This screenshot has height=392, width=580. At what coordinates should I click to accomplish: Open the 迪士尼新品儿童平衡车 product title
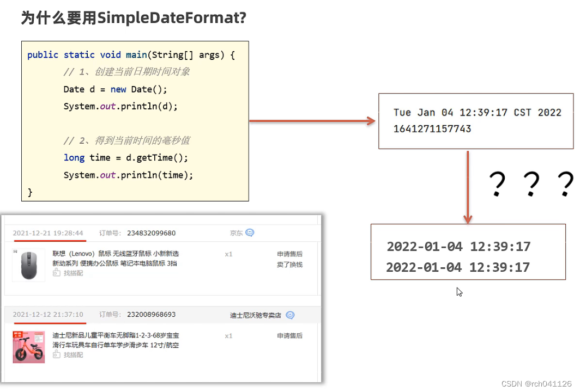coord(116,340)
